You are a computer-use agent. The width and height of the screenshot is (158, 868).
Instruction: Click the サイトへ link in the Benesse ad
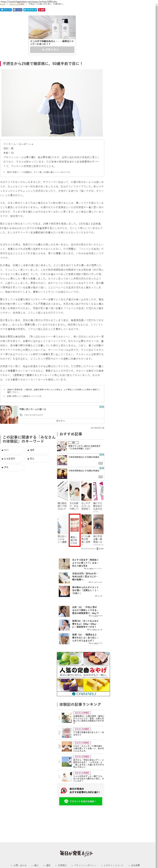(x=61, y=421)
